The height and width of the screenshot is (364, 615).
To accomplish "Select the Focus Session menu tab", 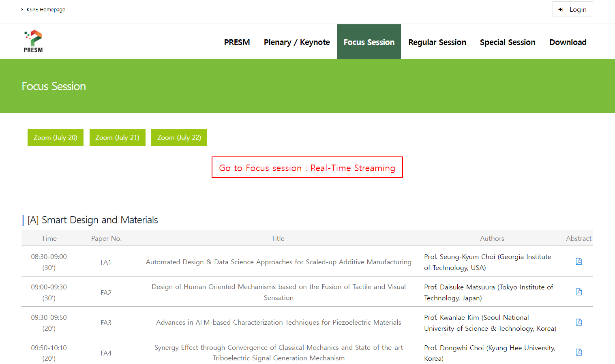I will (369, 42).
